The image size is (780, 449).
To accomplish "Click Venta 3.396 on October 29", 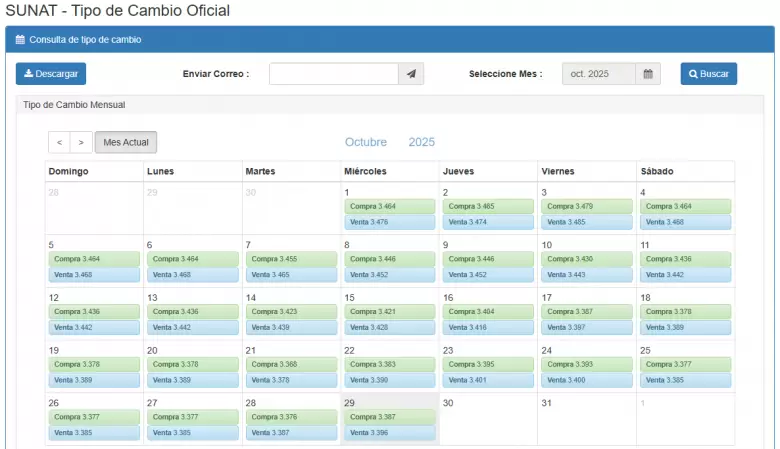I will (389, 433).
